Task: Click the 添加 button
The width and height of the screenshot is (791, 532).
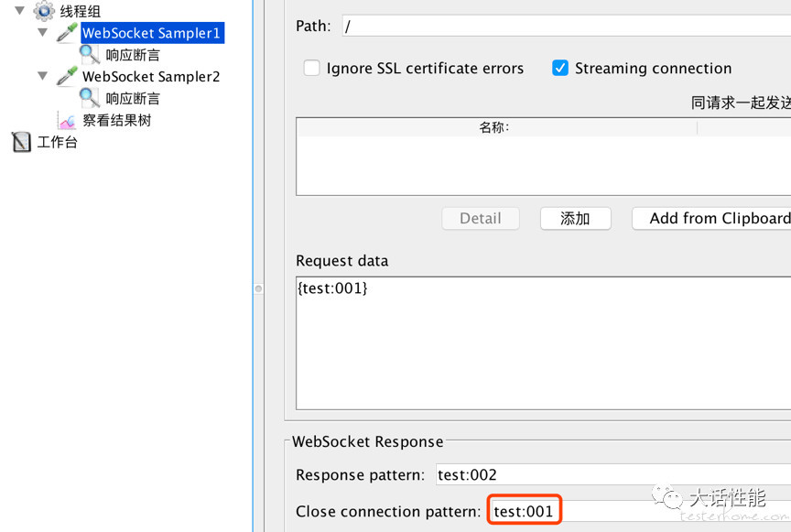Action: pos(576,219)
